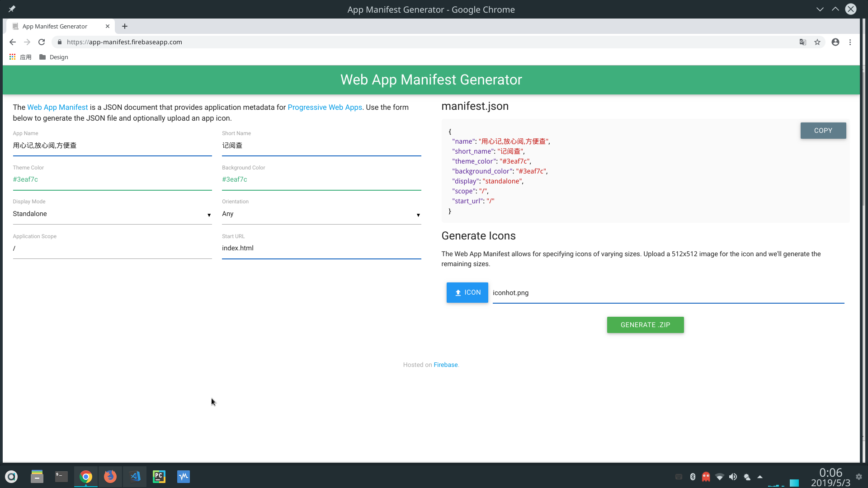Click the Progressive Web Apps link
The image size is (868, 488).
coord(324,107)
